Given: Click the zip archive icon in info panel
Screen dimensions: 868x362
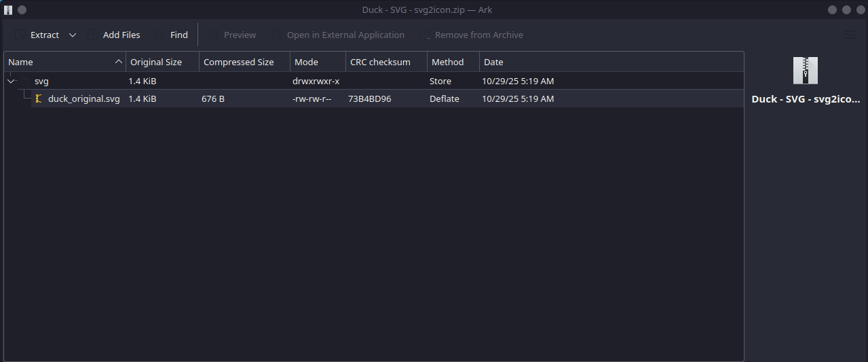Looking at the screenshot, I should pyautogui.click(x=806, y=71).
